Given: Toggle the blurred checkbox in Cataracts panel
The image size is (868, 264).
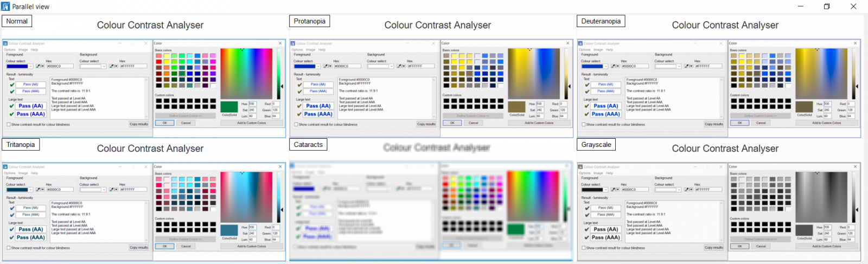Looking at the screenshot, I should 296,247.
